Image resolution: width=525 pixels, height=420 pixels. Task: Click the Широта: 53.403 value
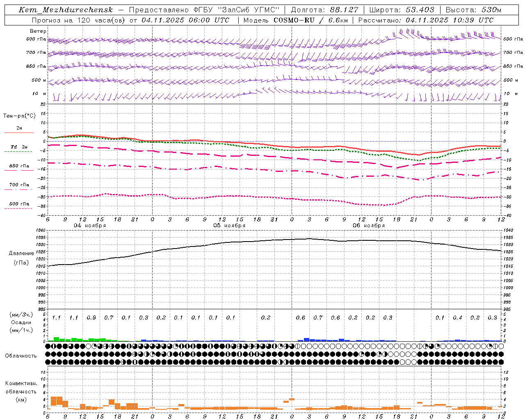click(x=402, y=10)
